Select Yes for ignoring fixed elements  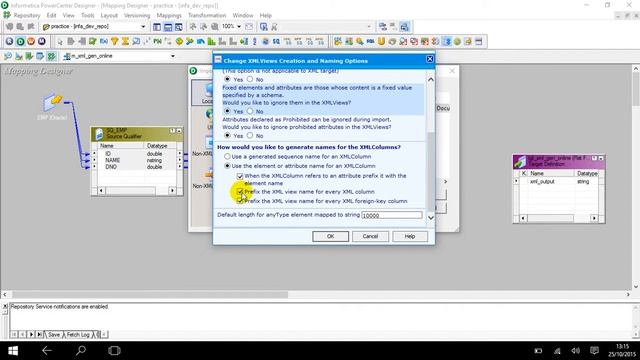[227, 111]
